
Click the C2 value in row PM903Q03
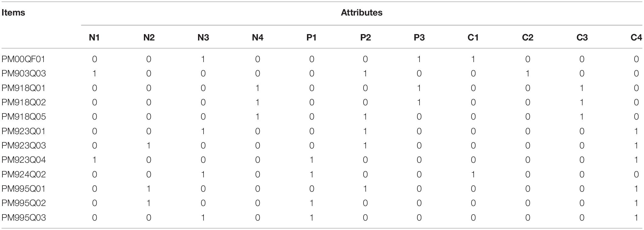527,74
